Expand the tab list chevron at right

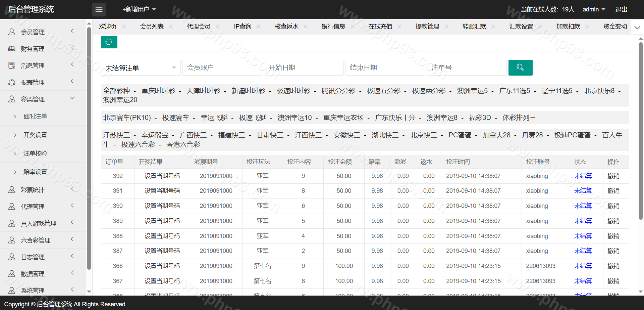[x=637, y=27]
